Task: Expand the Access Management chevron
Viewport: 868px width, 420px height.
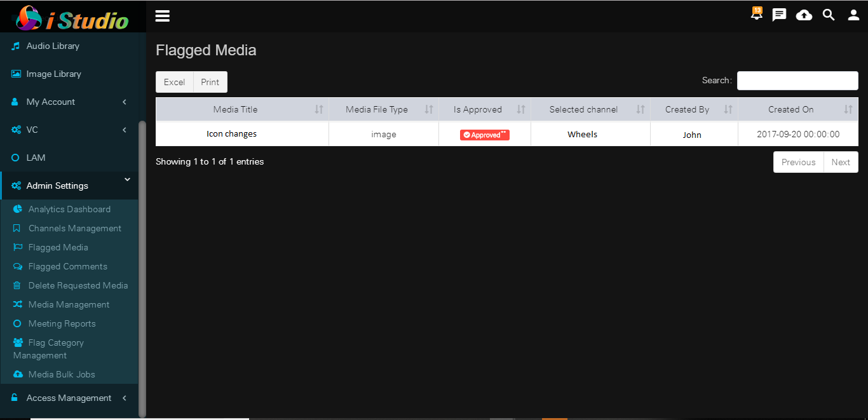Action: tap(125, 398)
